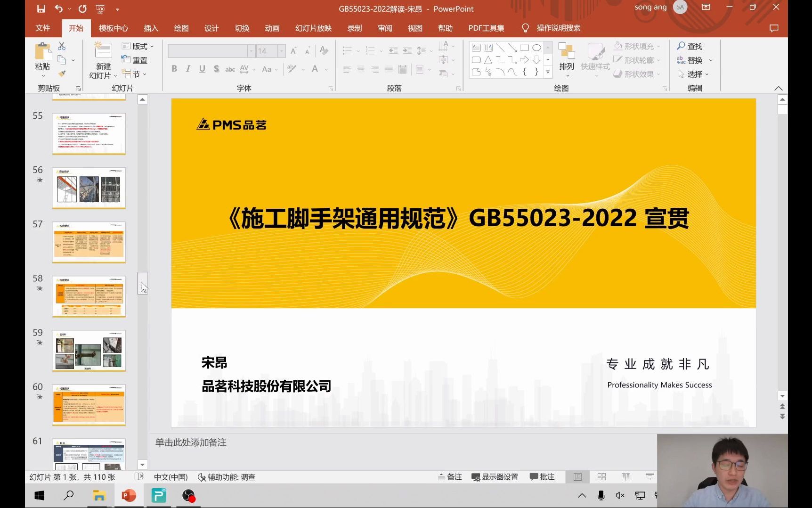Viewport: 812px width, 508px height.
Task: Toggle strikethrough (abc)
Action: pyautogui.click(x=230, y=69)
